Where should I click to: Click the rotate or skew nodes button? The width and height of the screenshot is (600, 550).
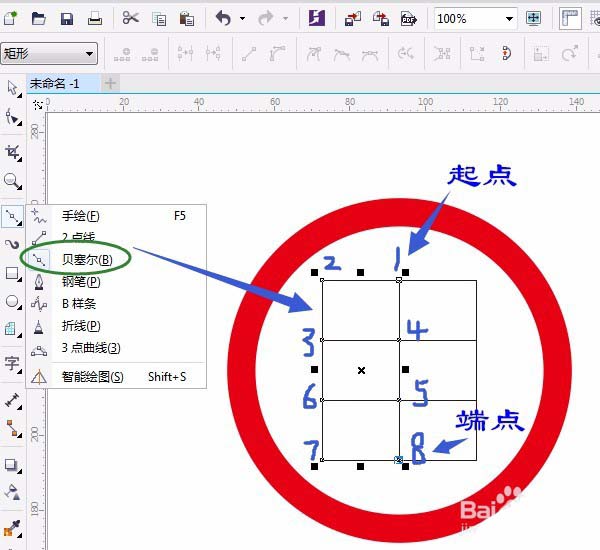coord(569,53)
